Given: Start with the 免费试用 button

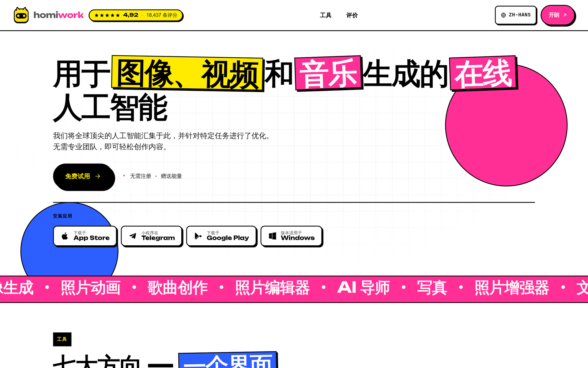Looking at the screenshot, I should pyautogui.click(x=84, y=176).
